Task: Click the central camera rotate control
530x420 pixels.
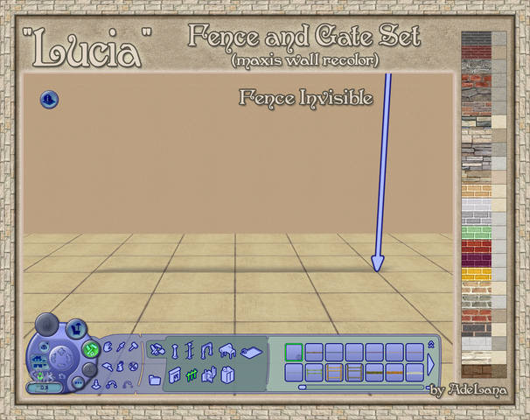Action: [x=60, y=359]
